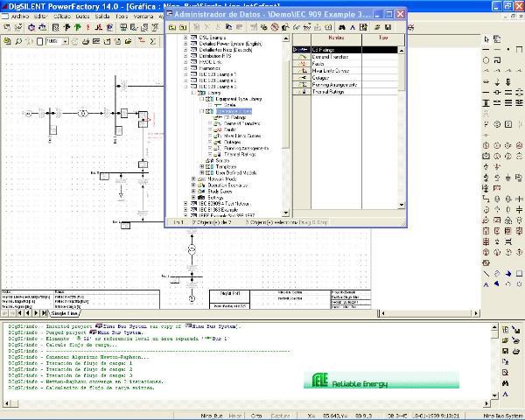The width and height of the screenshot is (525, 420).
Task: Expand the Templates tree node
Action: (202, 166)
